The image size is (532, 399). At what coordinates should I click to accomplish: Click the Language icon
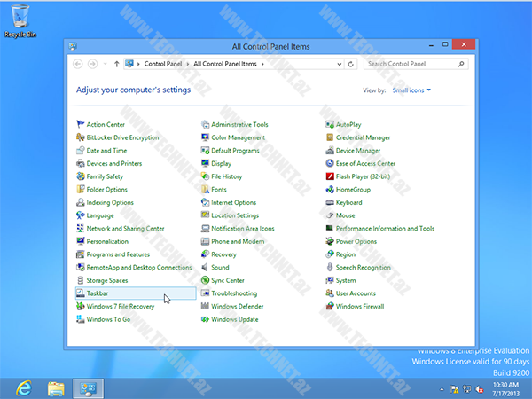pyautogui.click(x=81, y=215)
